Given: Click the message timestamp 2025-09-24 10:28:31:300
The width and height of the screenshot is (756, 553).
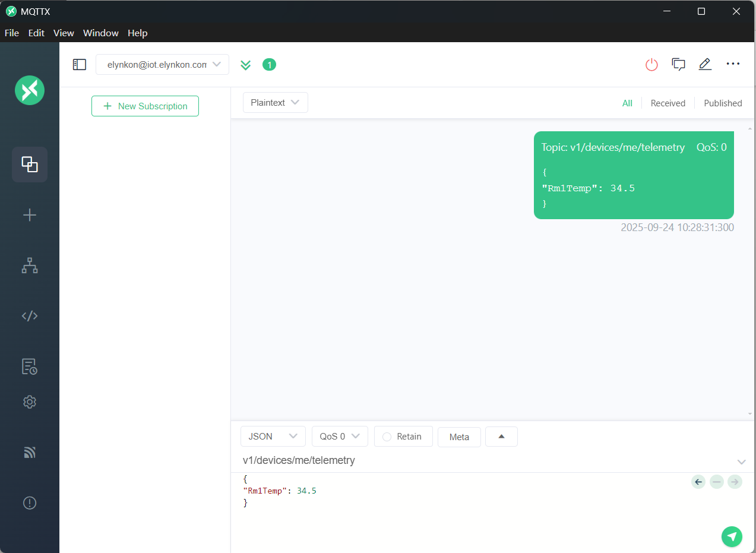Looking at the screenshot, I should pos(677,227).
